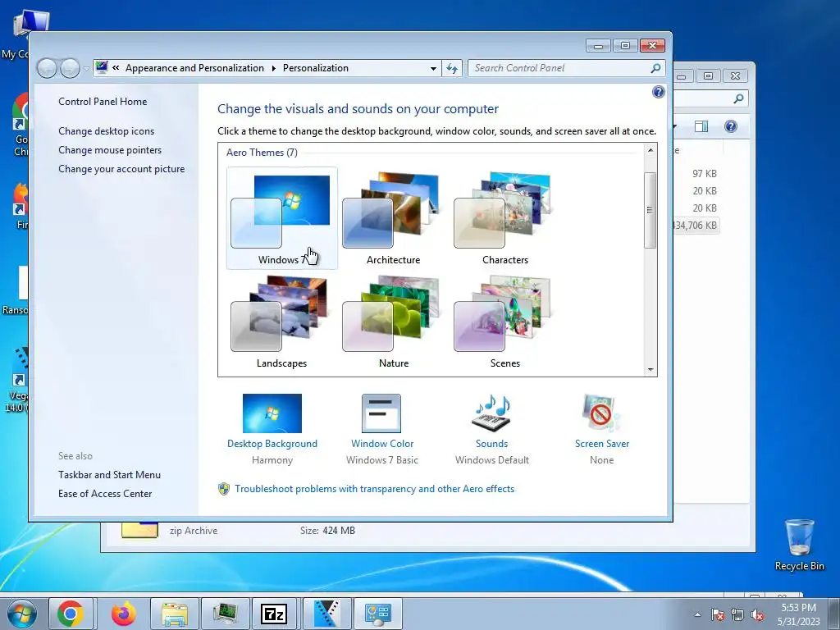This screenshot has height=630, width=840.
Task: Click the muted volume tray icon
Action: (757, 614)
